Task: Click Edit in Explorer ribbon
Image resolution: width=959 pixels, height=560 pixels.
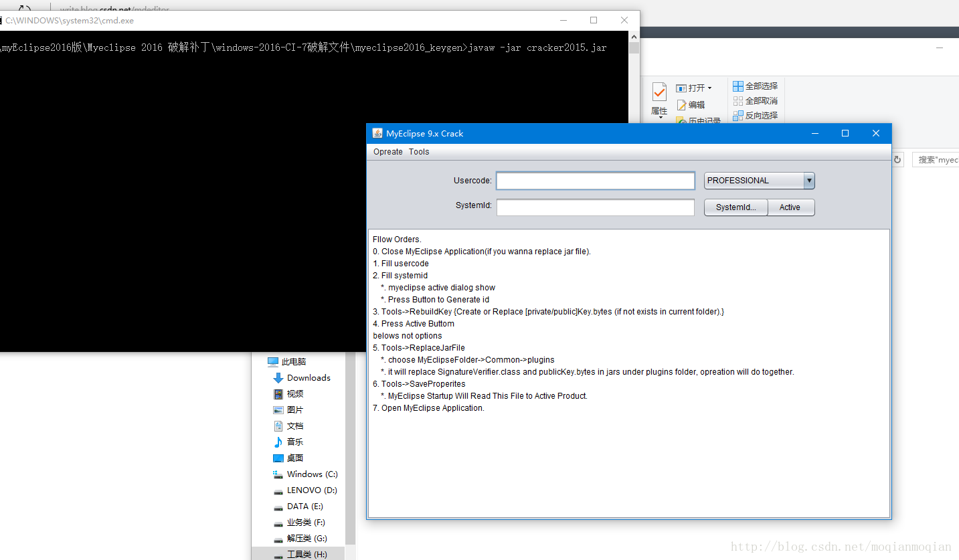Action: point(691,105)
